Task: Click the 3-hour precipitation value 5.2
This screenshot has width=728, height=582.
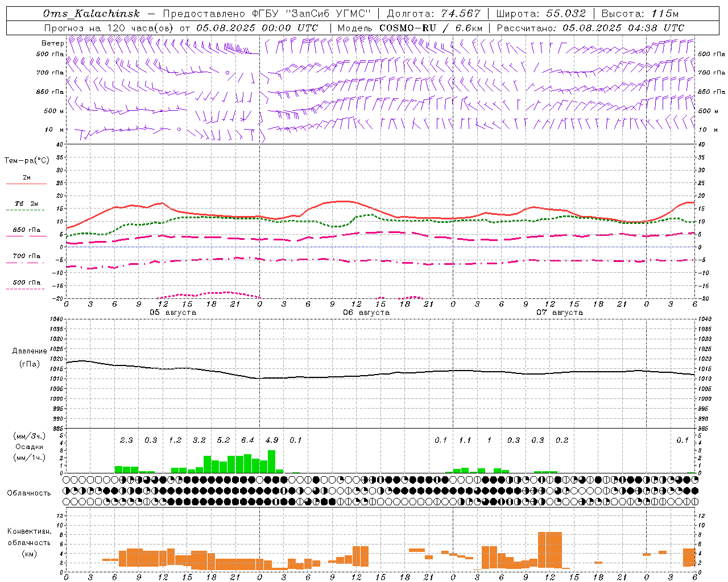Action: (x=223, y=440)
